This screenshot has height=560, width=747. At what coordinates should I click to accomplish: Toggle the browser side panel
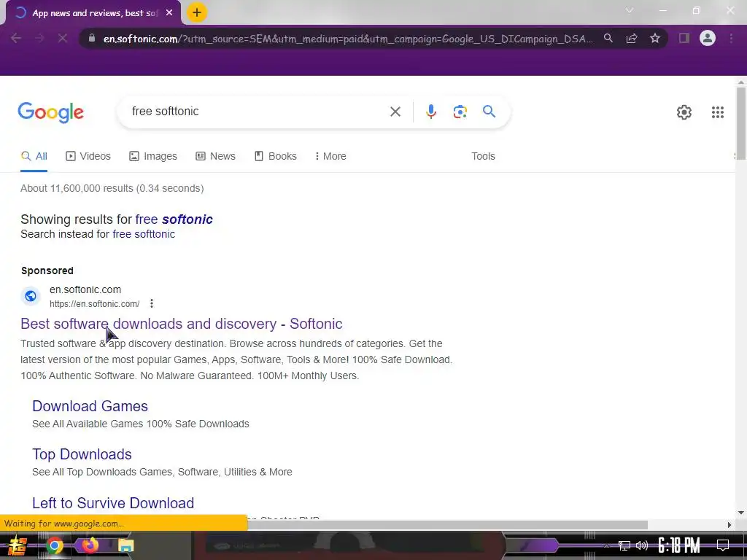point(684,38)
